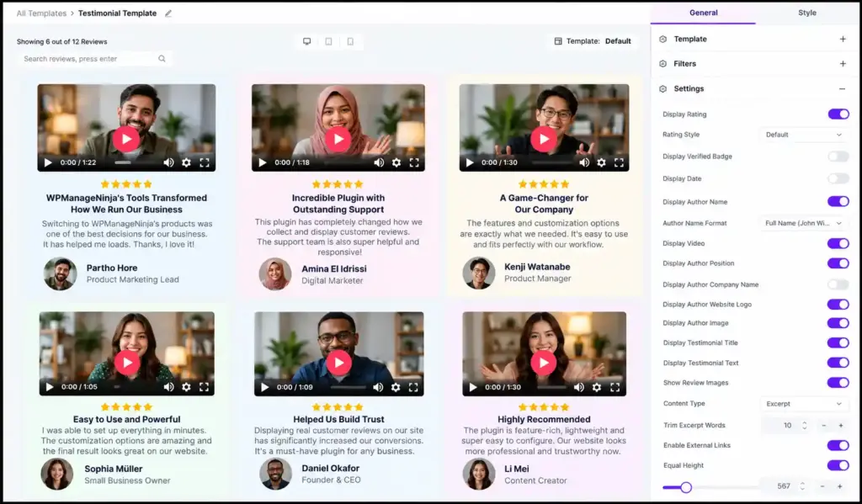Screen dimensions: 862x504
Task: Increase Trim Excerpt Words with plus button
Action: tap(841, 426)
